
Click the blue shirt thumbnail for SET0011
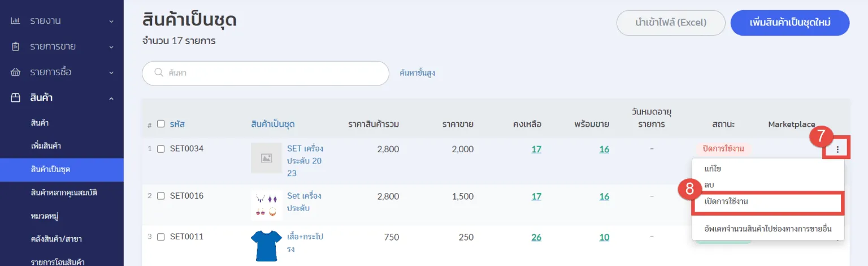click(x=266, y=246)
